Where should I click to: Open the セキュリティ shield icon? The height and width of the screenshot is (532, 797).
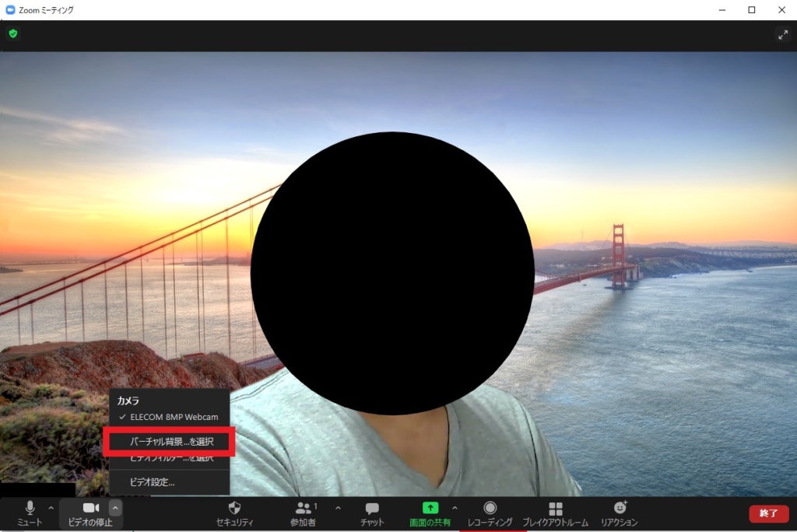tap(234, 513)
